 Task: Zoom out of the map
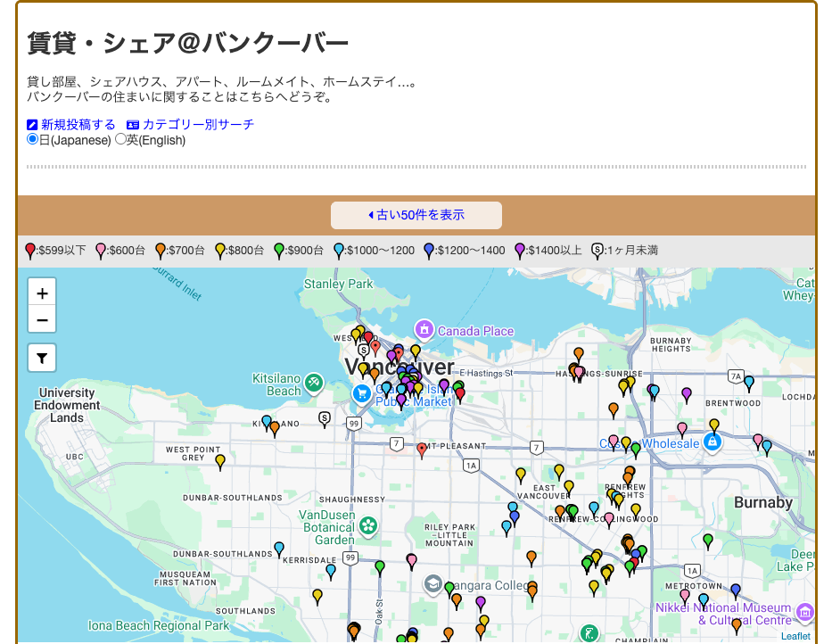pos(41,318)
